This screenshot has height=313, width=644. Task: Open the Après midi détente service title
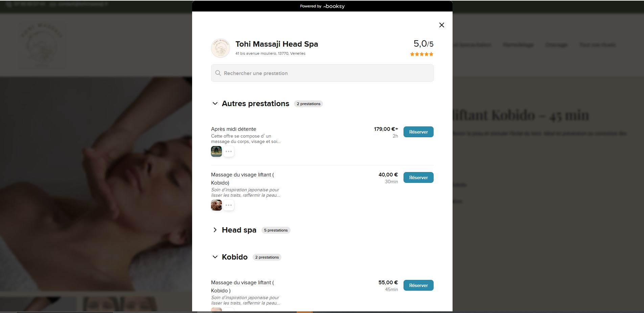(233, 129)
